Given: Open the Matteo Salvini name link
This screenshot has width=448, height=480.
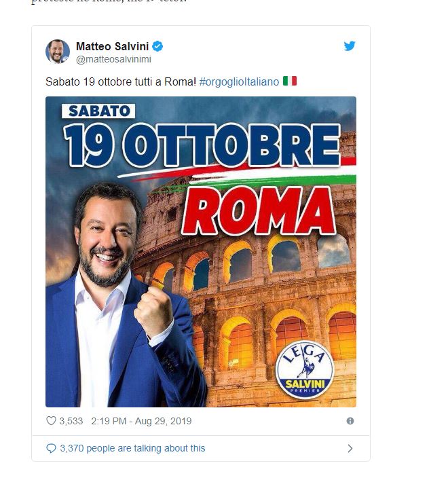Looking at the screenshot, I should (112, 46).
